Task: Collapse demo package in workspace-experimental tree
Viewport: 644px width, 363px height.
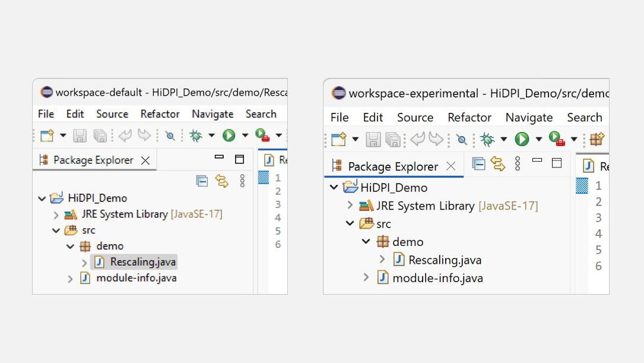Action: pos(366,241)
